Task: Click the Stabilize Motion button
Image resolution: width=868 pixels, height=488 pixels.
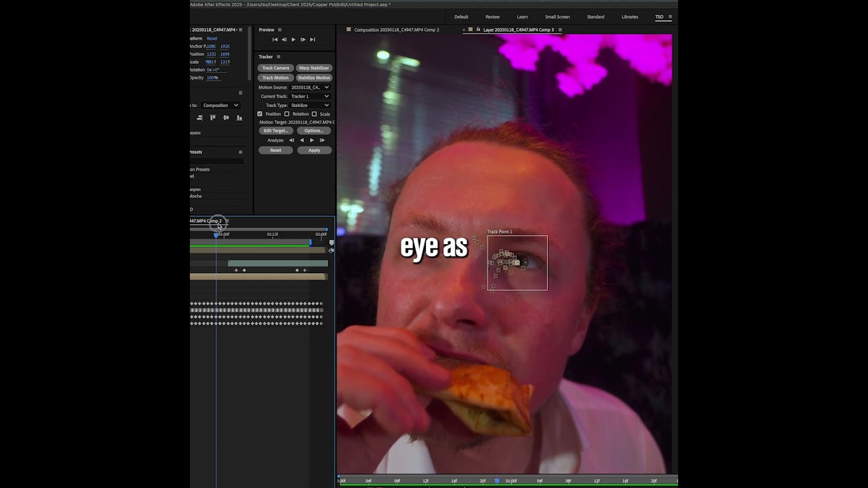Action: click(314, 78)
